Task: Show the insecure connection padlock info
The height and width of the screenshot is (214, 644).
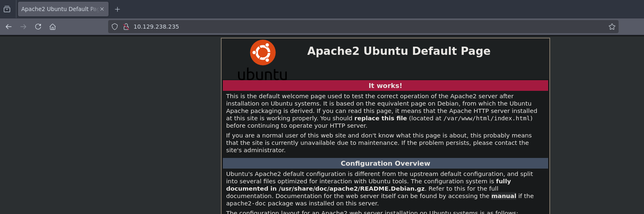Action: (126, 27)
